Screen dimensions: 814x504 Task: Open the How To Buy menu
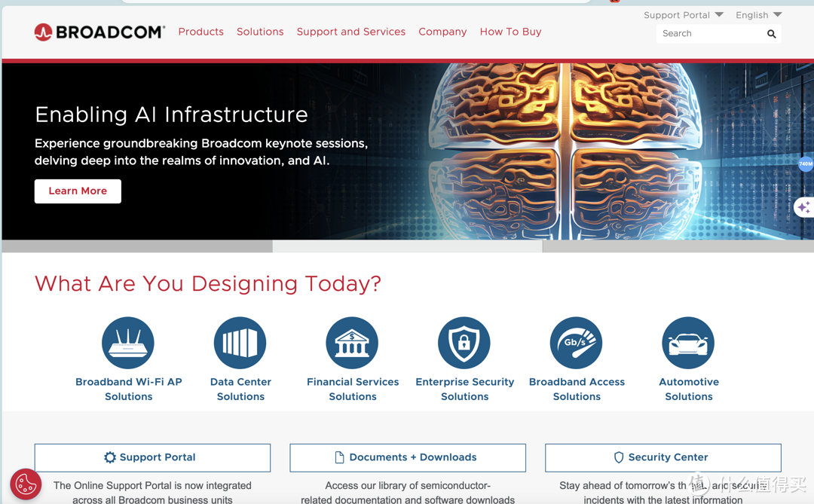coord(510,32)
